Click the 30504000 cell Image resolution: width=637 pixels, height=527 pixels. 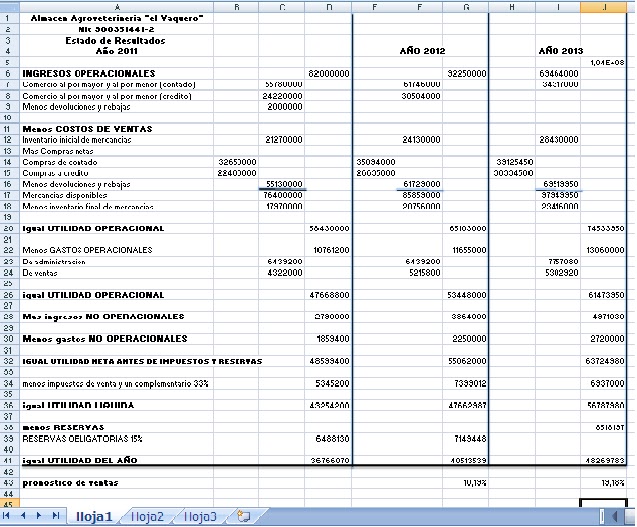click(x=419, y=96)
